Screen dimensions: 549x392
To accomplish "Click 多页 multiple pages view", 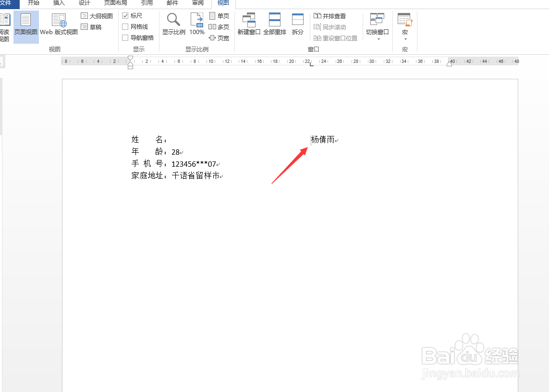I will pyautogui.click(x=219, y=26).
